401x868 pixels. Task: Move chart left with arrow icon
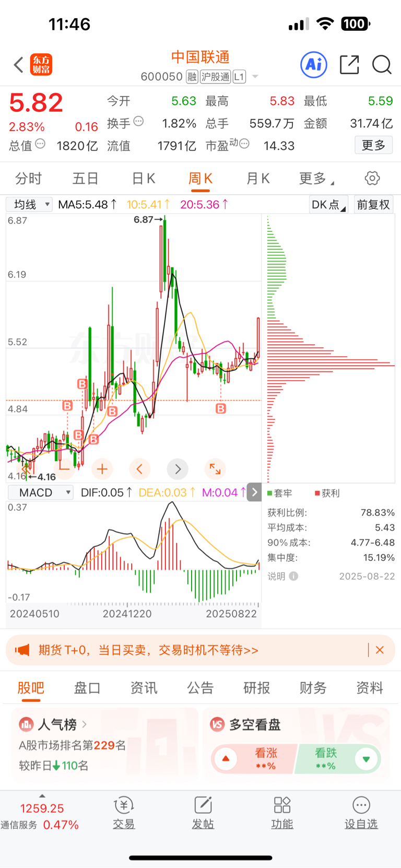(x=139, y=469)
